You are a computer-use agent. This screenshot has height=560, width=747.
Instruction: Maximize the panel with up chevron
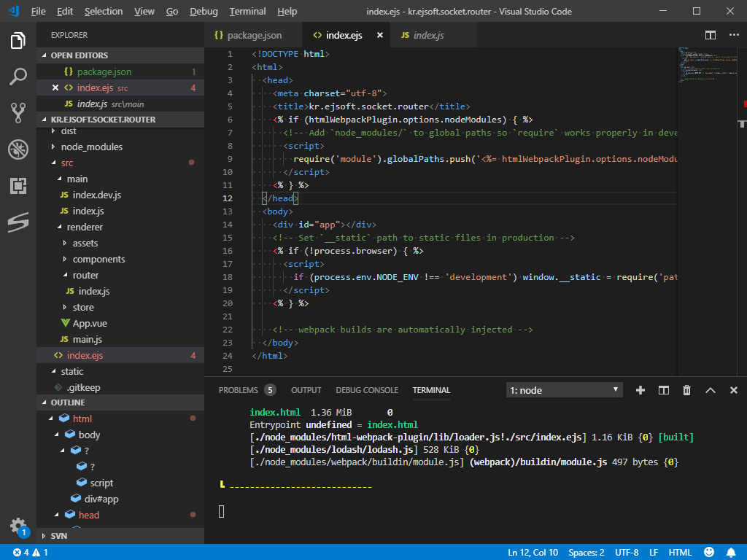pyautogui.click(x=711, y=391)
